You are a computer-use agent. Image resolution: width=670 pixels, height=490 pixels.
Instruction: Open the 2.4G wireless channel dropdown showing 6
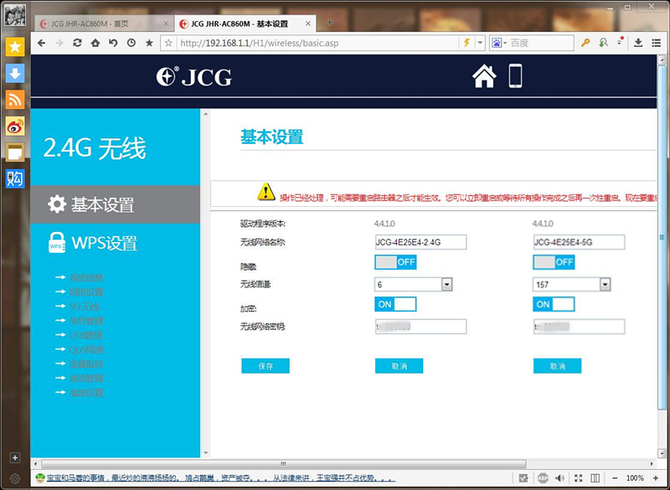(x=413, y=285)
